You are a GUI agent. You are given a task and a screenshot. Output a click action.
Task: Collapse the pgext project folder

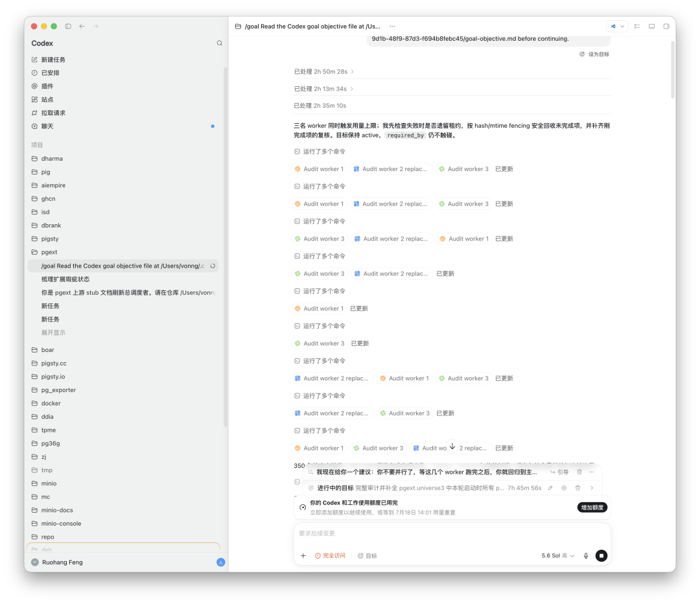(123, 252)
